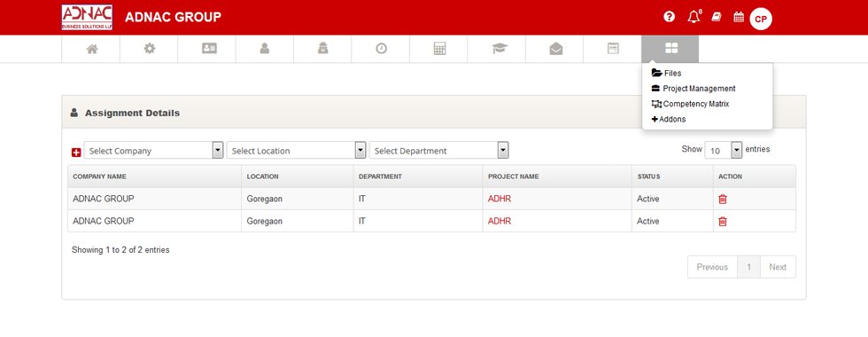The width and height of the screenshot is (868, 337).
Task: Open the CP user profile avatar
Action: [761, 19]
